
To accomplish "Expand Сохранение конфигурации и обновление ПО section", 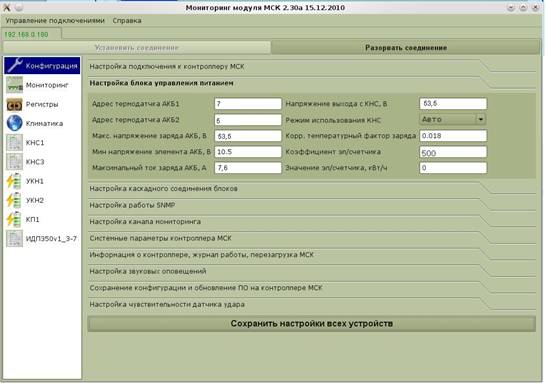I will coord(312,288).
